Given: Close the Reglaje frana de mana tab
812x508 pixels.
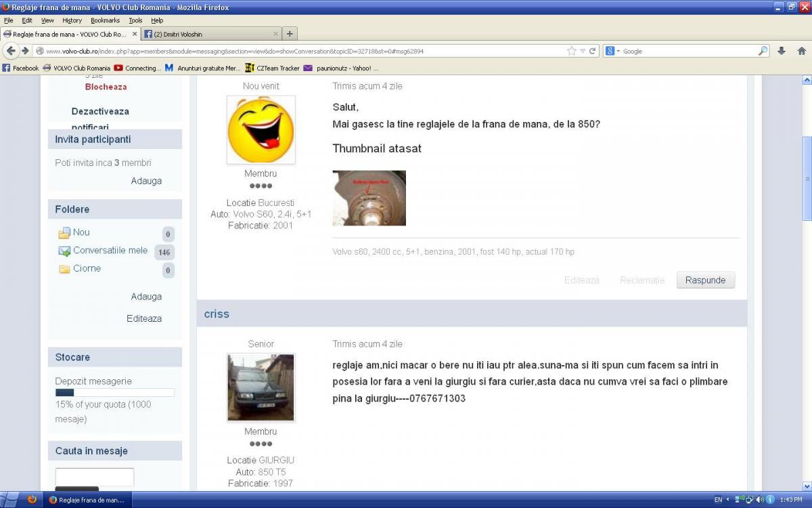Looking at the screenshot, I should coord(134,34).
